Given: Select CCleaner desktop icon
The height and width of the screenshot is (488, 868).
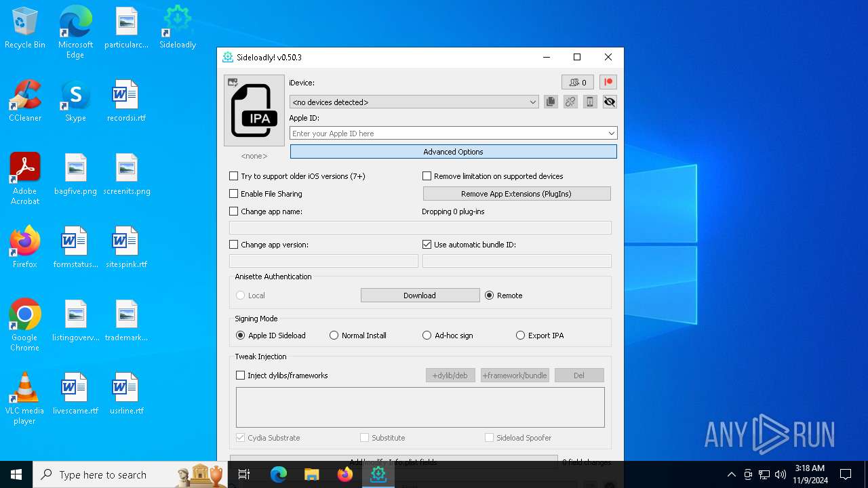Looking at the screenshot, I should [25, 102].
